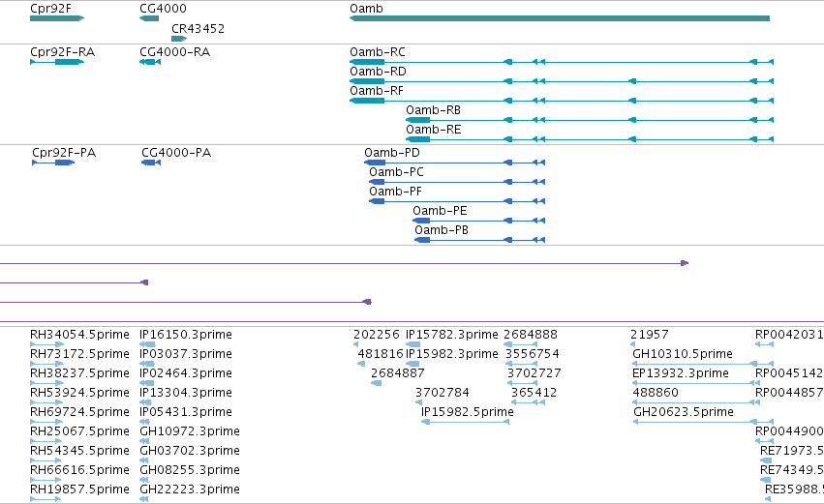Click EST RH69724.5prime label
Viewport: 824px width, 504px height.
[x=79, y=412]
